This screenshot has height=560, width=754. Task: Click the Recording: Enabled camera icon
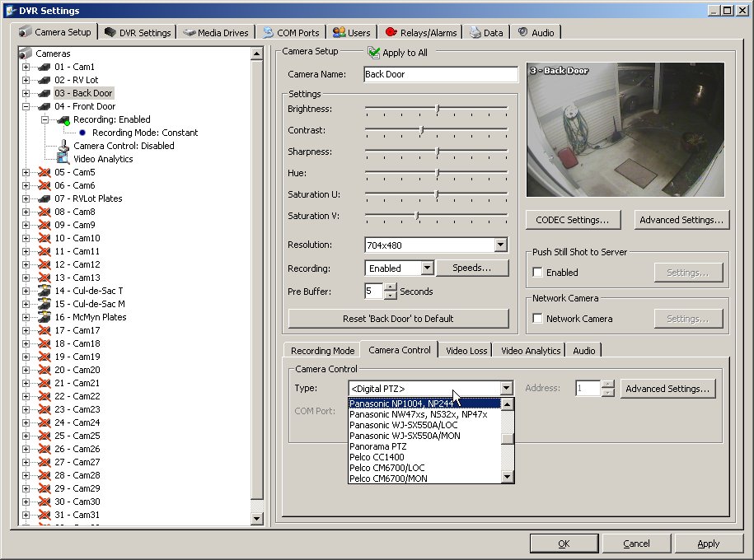tap(63, 119)
